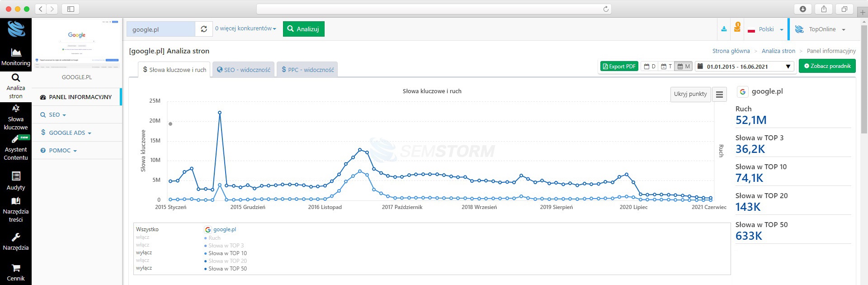Open the orange notifications envelope
868x285 pixels.
(737, 28)
